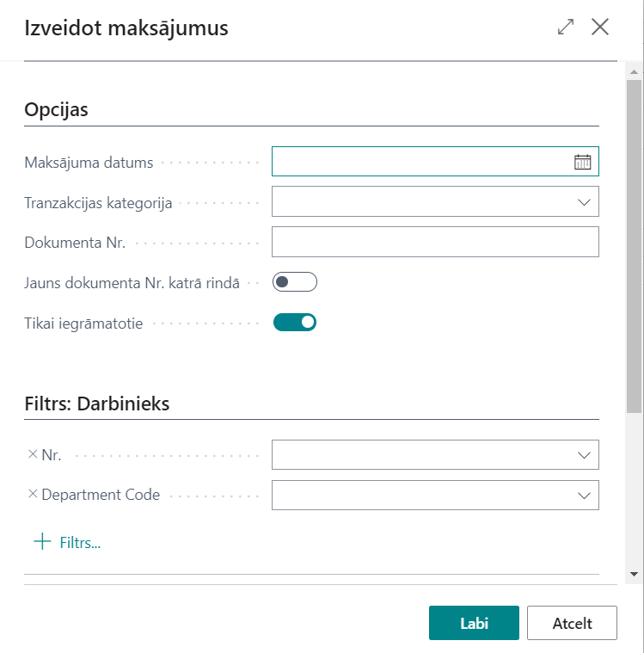Close the Izveidot maksājumus dialog
The image size is (644, 653).
[600, 27]
